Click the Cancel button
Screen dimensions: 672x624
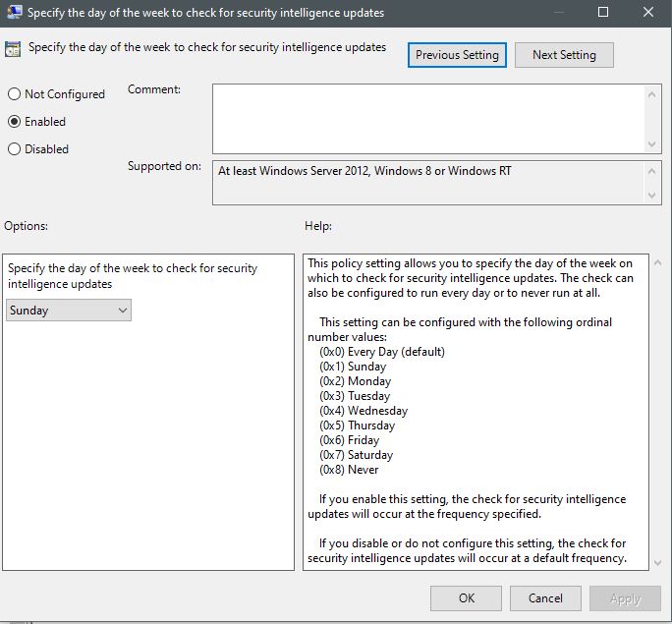point(545,598)
